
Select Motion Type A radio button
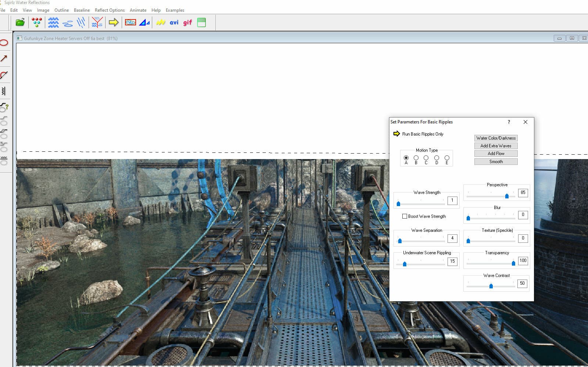[406, 158]
